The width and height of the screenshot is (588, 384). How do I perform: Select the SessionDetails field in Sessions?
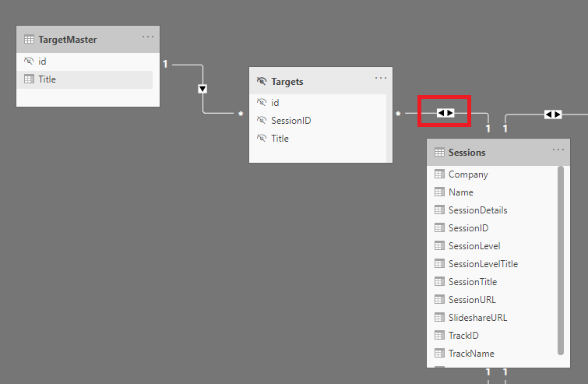pyautogui.click(x=492, y=210)
